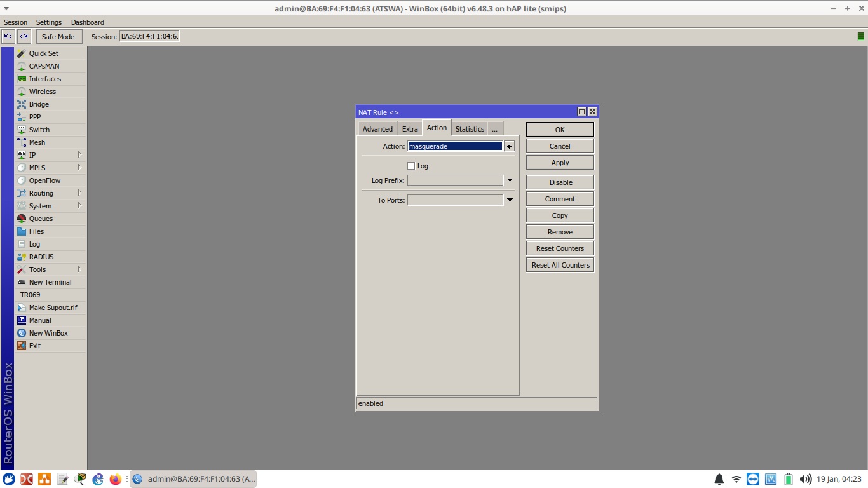Open the TR069 sidebar entry

tap(50, 295)
